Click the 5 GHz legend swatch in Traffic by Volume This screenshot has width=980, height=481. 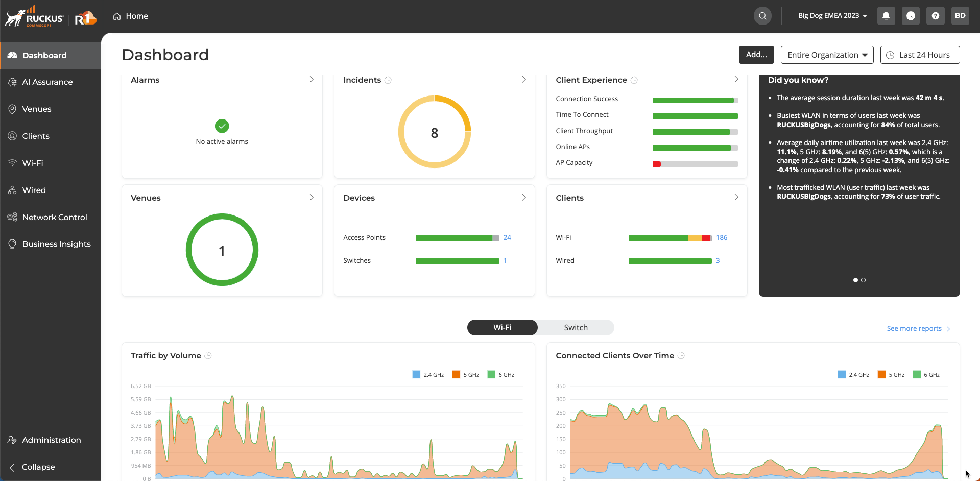click(456, 375)
